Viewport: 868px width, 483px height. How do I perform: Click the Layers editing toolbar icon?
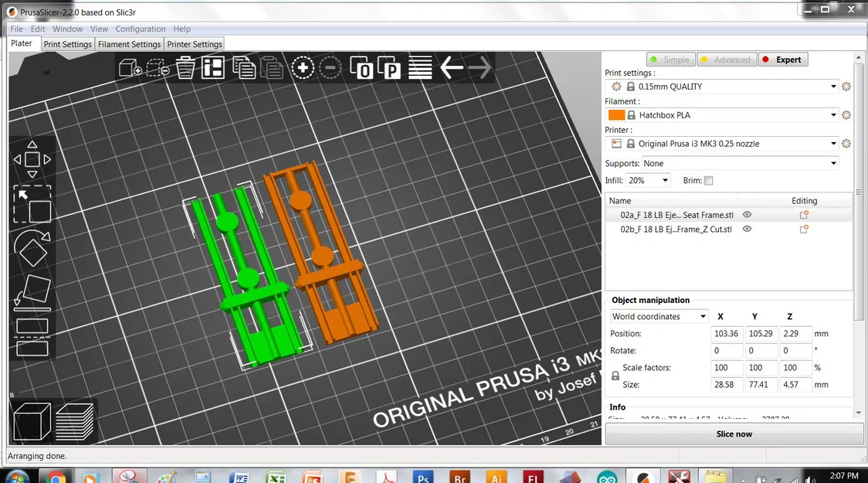tap(420, 68)
